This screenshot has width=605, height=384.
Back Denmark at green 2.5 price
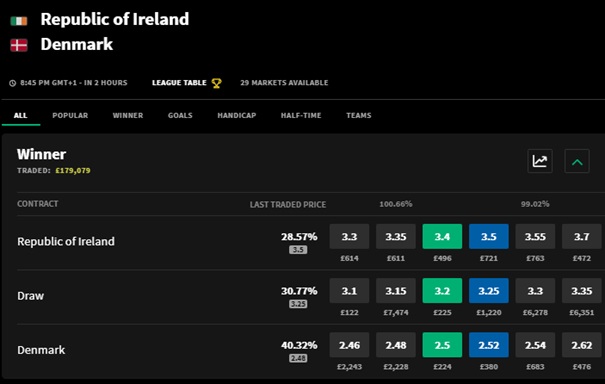pyautogui.click(x=442, y=345)
